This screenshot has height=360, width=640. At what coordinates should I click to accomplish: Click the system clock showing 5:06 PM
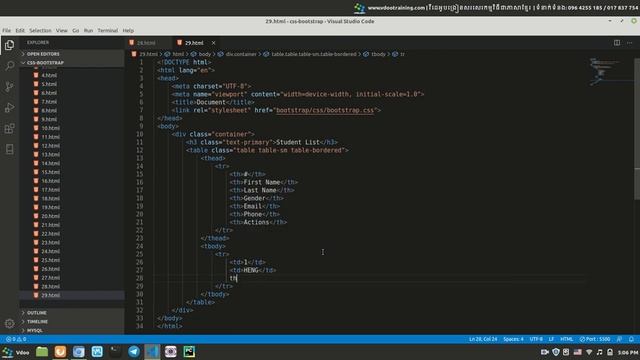coord(628,352)
